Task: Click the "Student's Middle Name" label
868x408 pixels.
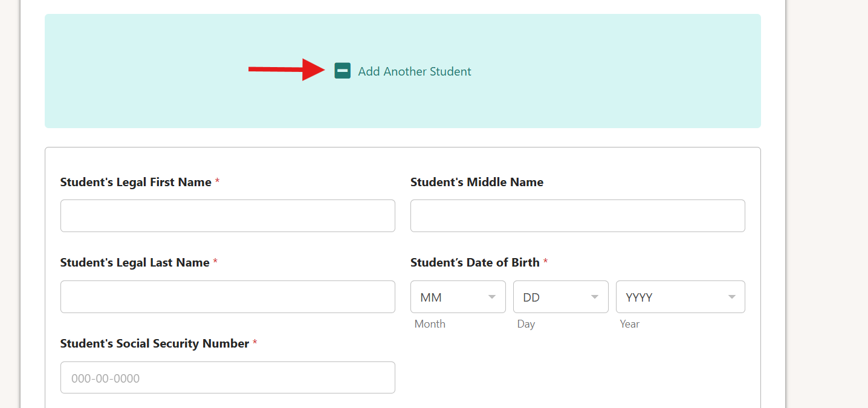Action: tap(477, 182)
